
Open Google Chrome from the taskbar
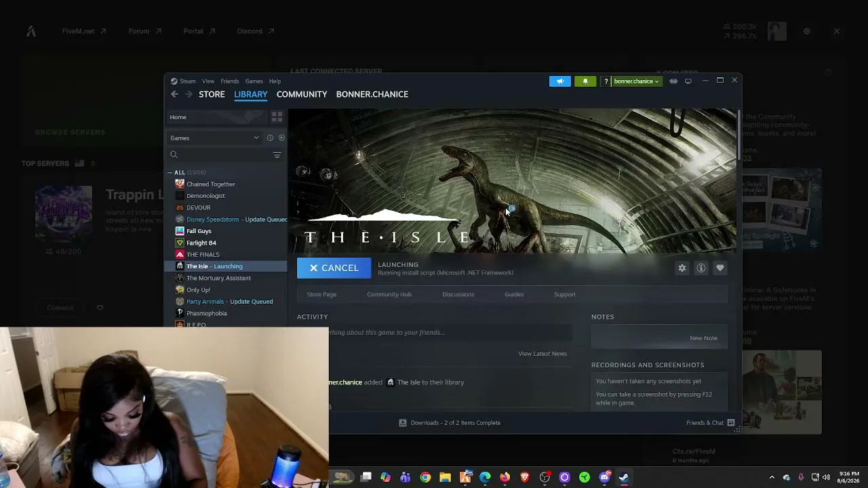(425, 477)
